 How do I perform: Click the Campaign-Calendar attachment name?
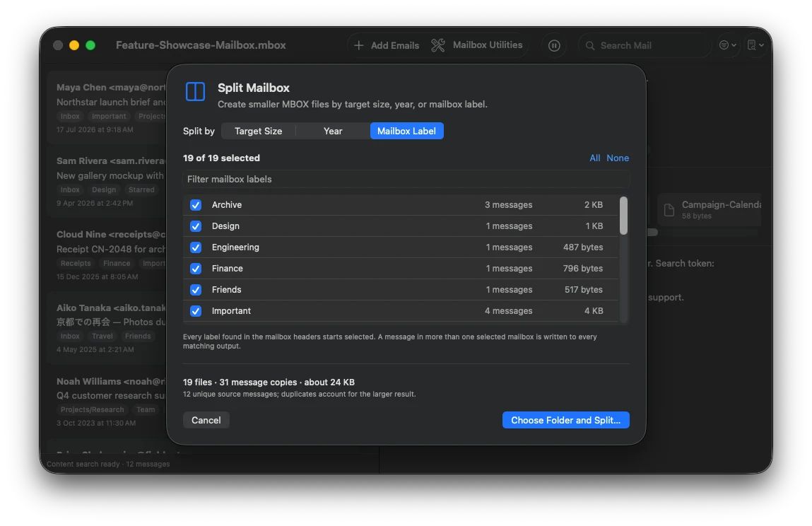722,205
